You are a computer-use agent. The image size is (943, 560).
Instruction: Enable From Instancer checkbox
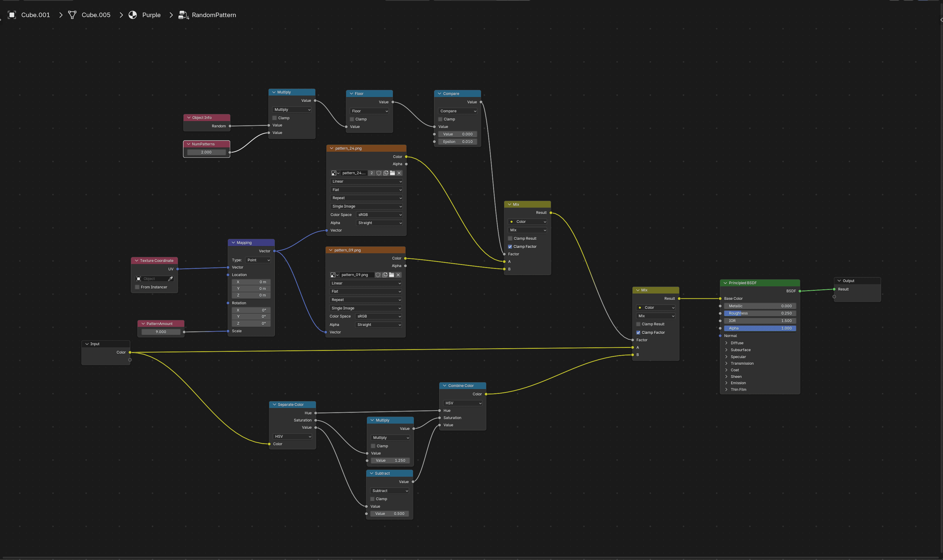[137, 287]
